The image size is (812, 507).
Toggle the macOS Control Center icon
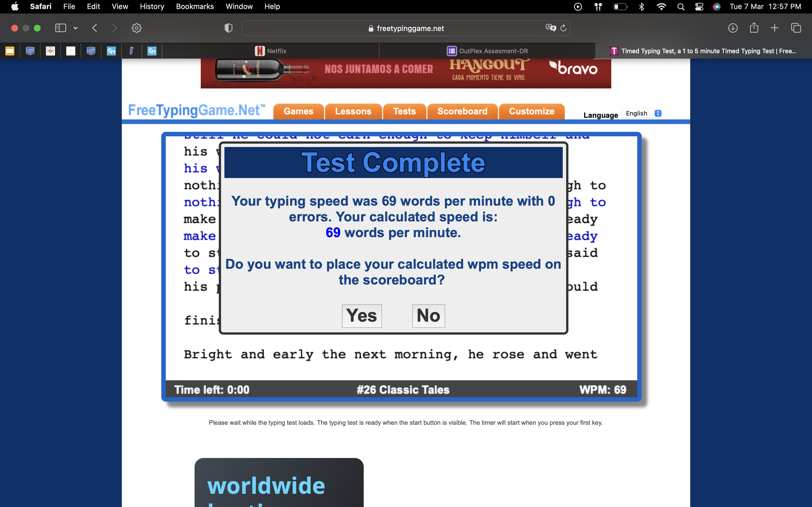point(699,6)
